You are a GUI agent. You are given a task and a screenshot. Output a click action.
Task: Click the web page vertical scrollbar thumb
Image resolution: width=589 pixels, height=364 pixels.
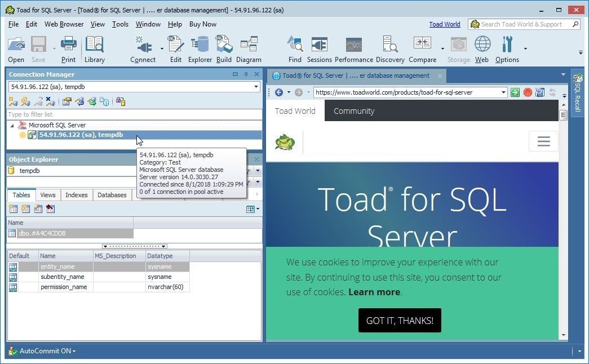(x=563, y=115)
